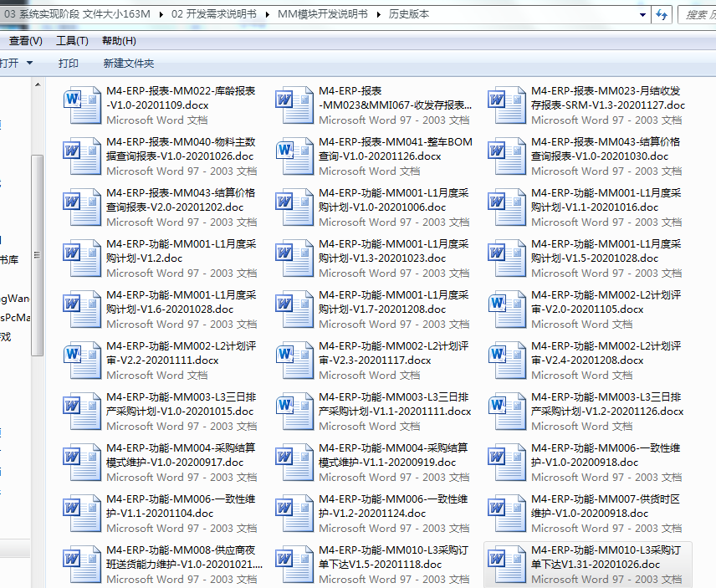This screenshot has width=716, height=588.
Task: Expand the 打开 dropdown arrow
Action: (30, 64)
